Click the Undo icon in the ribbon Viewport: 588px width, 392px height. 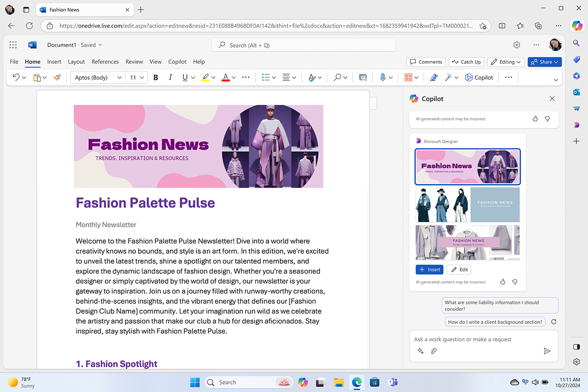click(x=16, y=77)
